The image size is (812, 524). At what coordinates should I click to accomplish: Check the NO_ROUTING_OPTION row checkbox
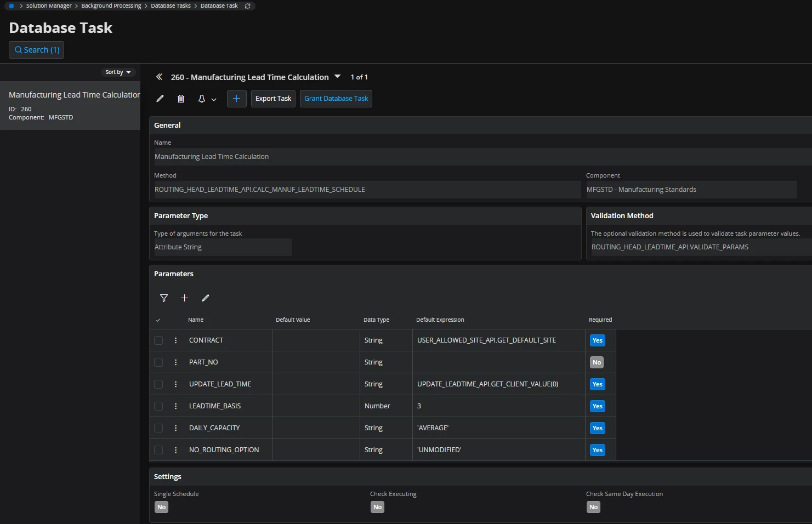coord(158,450)
